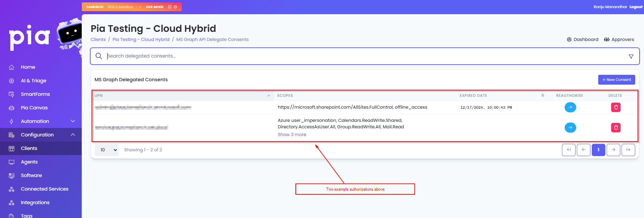Sort by the Expired Date column arrows
Viewport: 644px width, 218px height.
543,95
